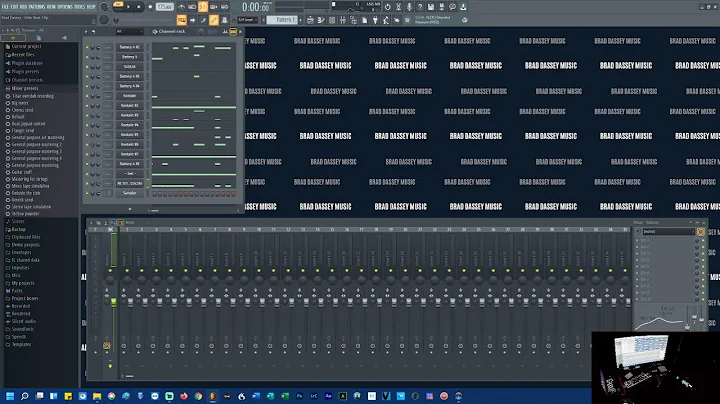Open the Piano roll view icon
Screen dimensions: 720x404
[x=321, y=20]
